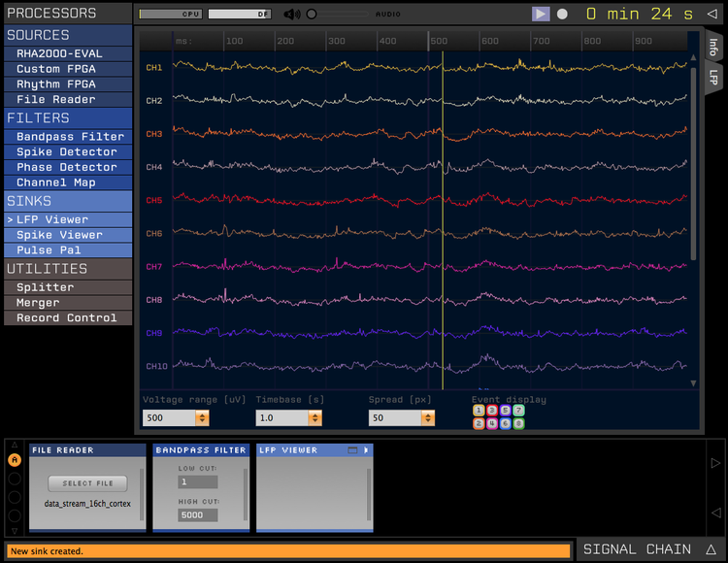Screen dimensions: 728x563
Task: Click the left arrow in signal chain
Action: (715, 513)
